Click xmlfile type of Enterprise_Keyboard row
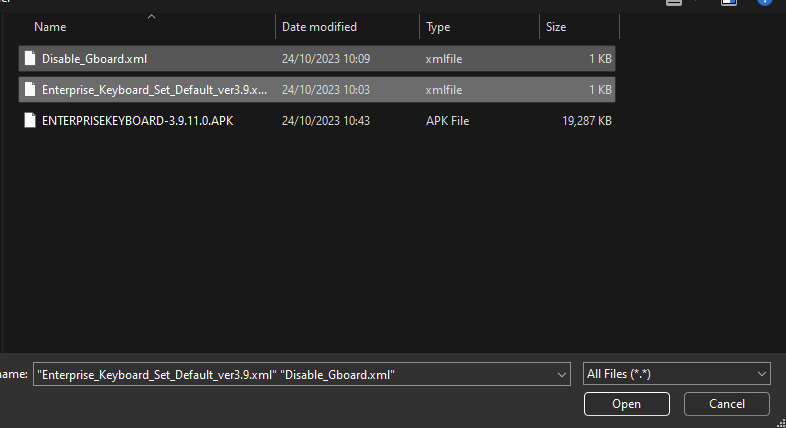 (444, 90)
